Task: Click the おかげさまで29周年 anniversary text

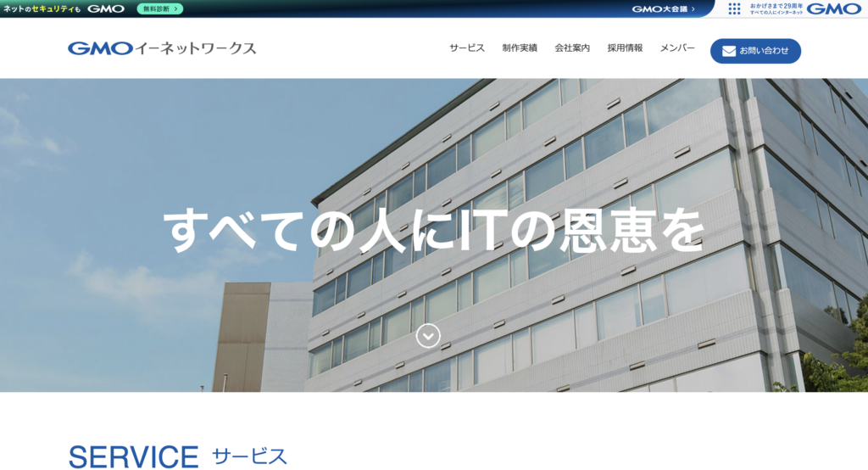Action: tap(776, 8)
